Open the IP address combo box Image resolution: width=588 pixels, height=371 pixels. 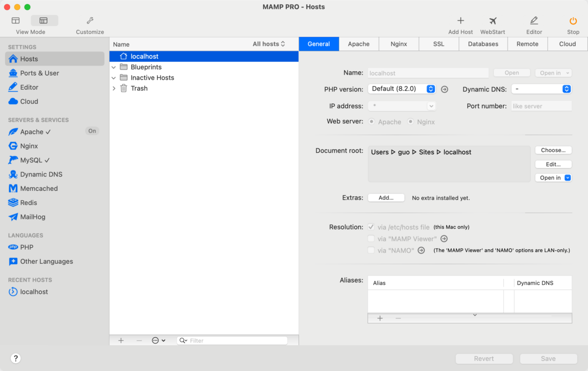click(x=402, y=106)
